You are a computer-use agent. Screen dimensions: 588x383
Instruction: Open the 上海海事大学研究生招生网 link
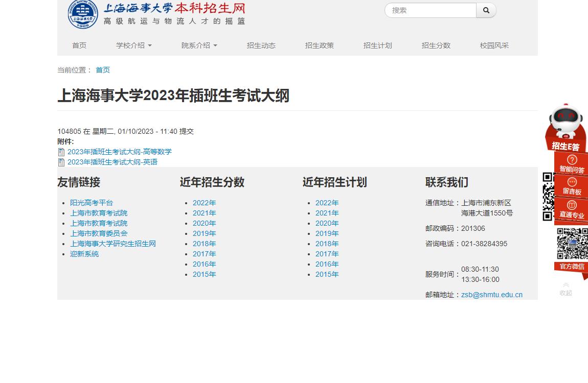point(113,244)
